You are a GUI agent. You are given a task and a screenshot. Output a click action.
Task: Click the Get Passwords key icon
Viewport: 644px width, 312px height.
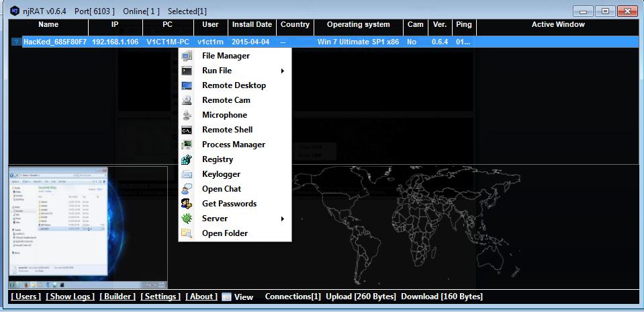tap(187, 204)
